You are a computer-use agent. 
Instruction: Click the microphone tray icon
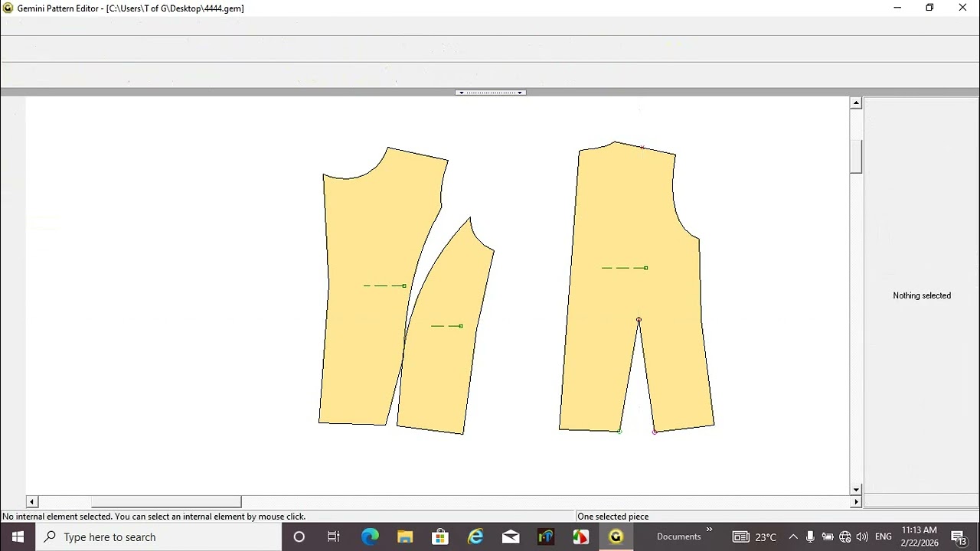coord(810,536)
